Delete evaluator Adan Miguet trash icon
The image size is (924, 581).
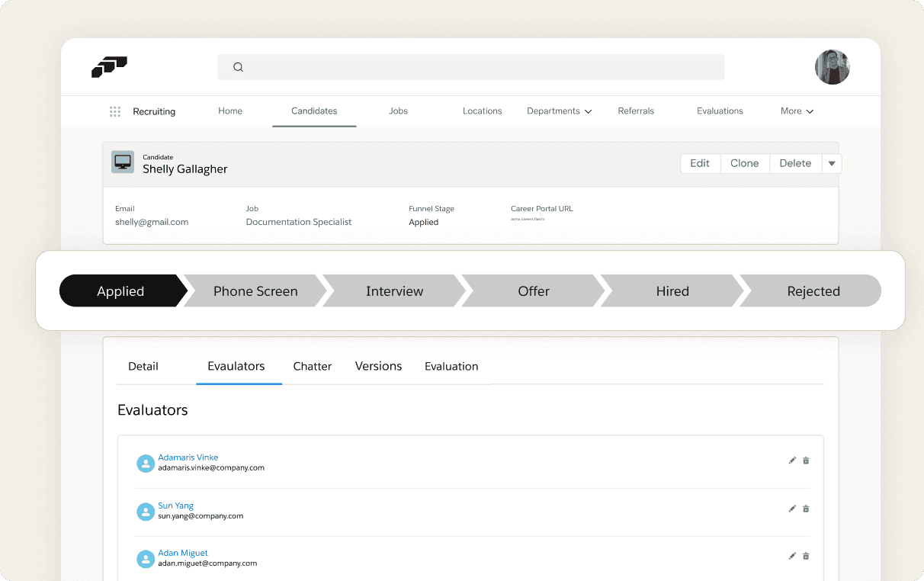(806, 556)
